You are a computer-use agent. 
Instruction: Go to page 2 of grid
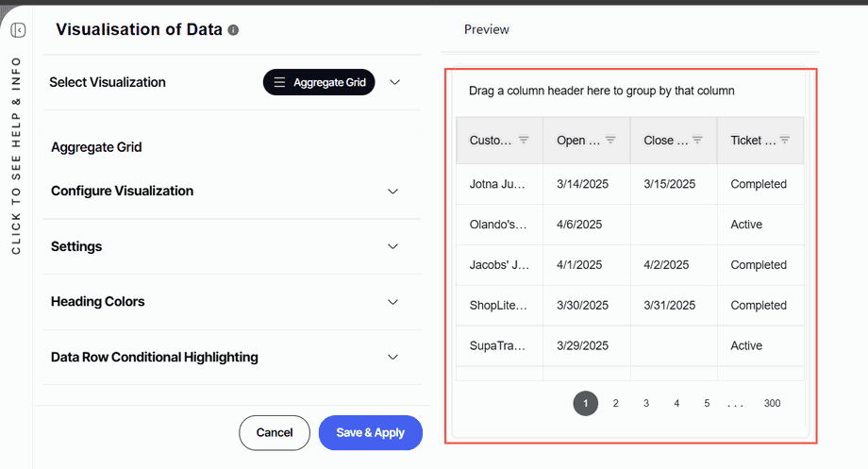coord(615,404)
